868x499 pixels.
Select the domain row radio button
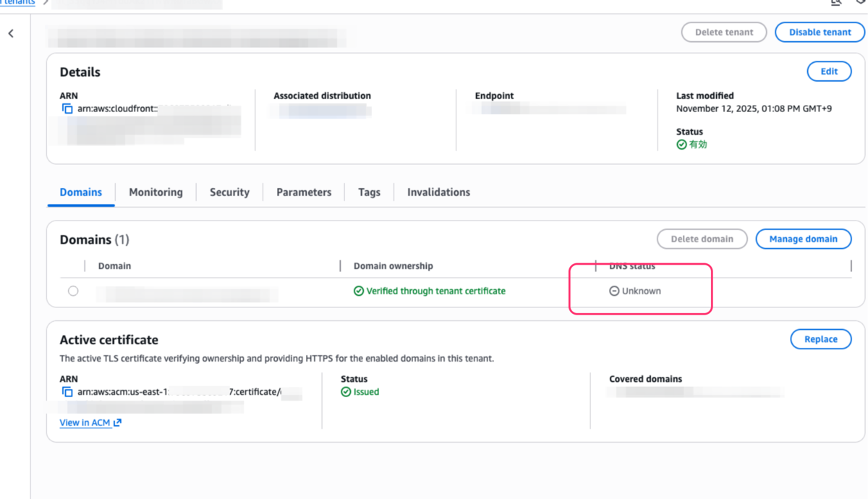click(x=73, y=291)
